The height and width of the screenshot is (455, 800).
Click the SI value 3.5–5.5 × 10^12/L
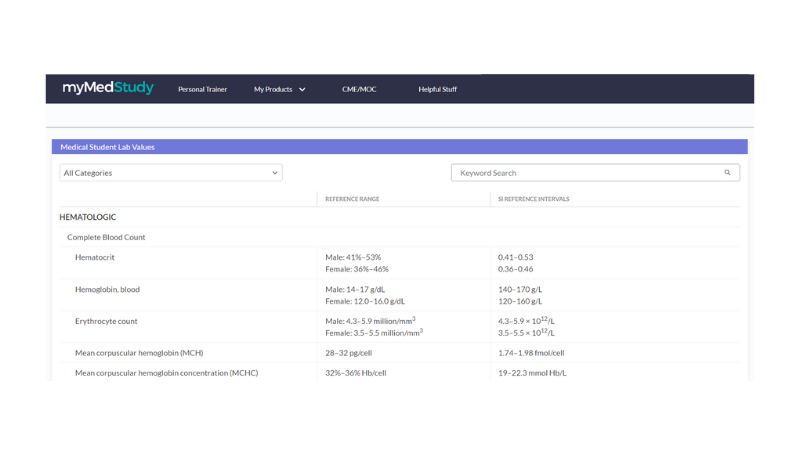pyautogui.click(x=526, y=333)
